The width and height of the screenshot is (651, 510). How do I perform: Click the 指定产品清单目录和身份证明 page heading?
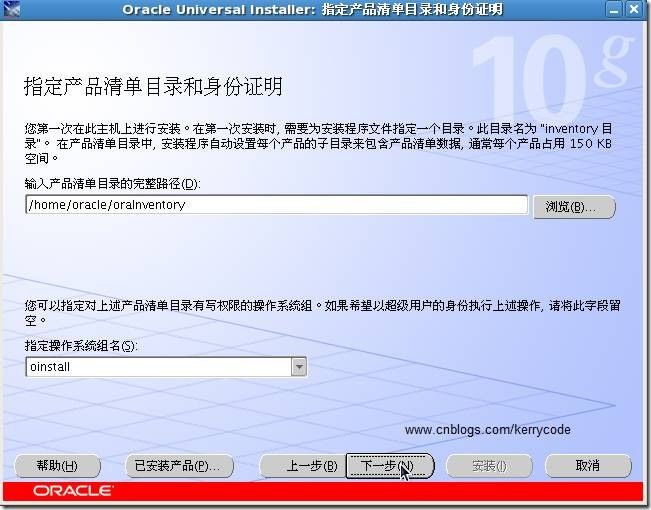point(153,86)
